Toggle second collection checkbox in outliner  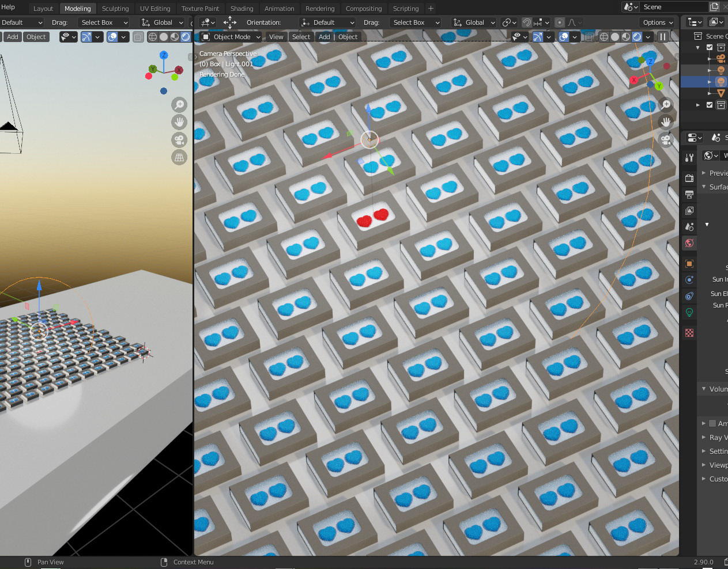[710, 105]
